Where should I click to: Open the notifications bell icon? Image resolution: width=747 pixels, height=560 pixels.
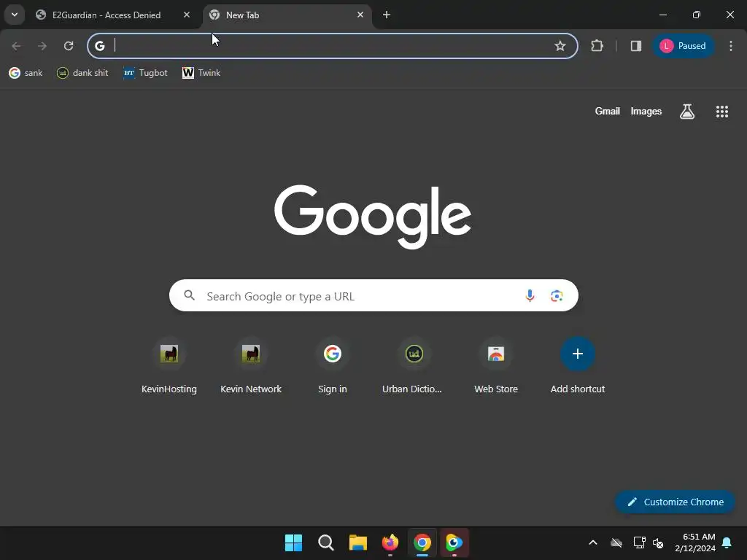coord(727,542)
